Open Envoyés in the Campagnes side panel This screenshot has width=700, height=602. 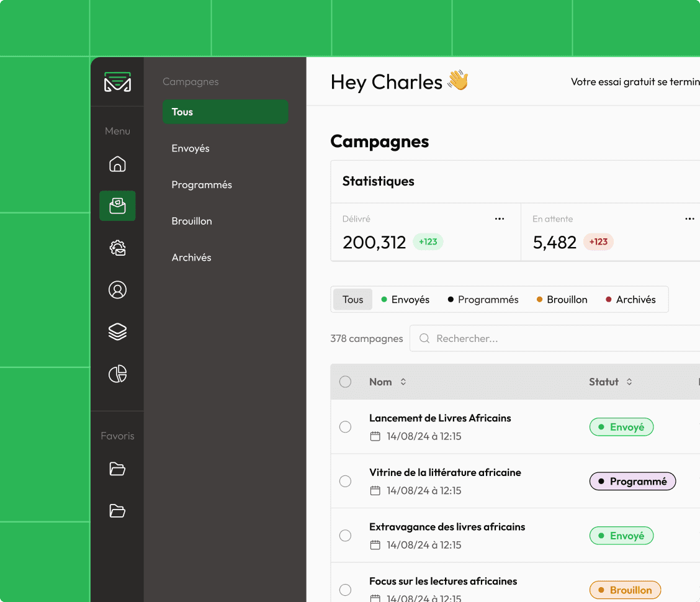[x=190, y=148]
